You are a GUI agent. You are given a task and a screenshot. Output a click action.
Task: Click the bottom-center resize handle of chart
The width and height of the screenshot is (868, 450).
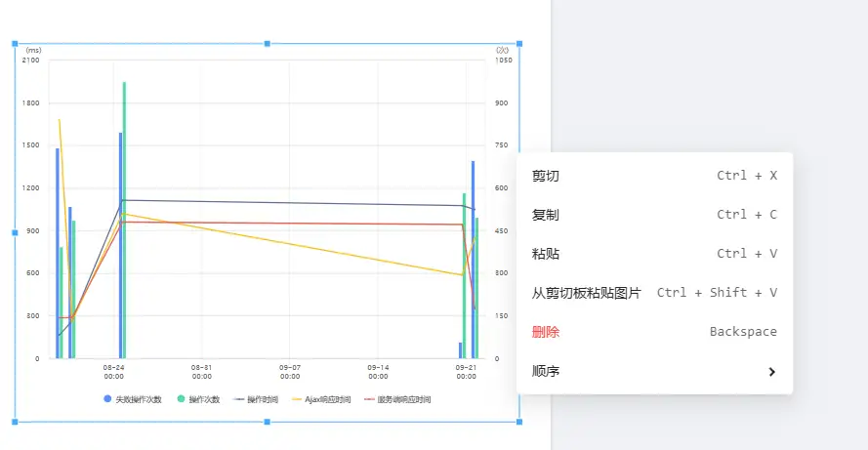268,422
